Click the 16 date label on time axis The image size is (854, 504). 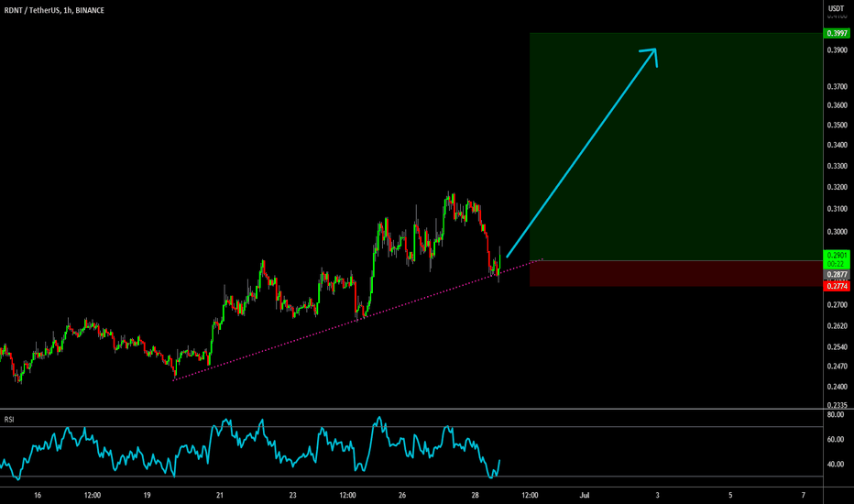coord(38,495)
